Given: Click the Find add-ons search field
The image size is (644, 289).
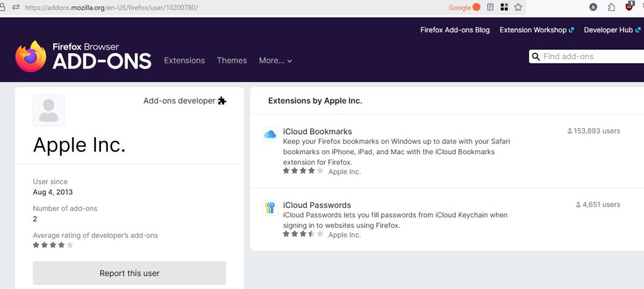Looking at the screenshot, I should [590, 56].
